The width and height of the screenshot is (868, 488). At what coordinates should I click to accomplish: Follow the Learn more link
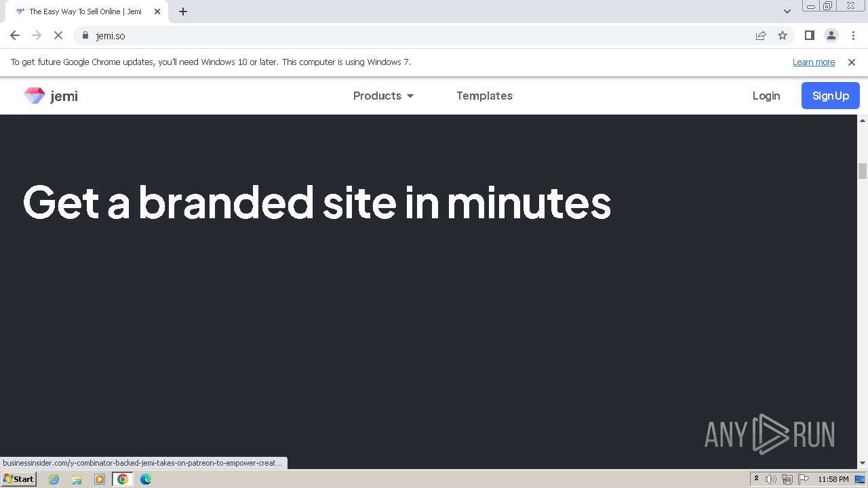click(x=814, y=62)
